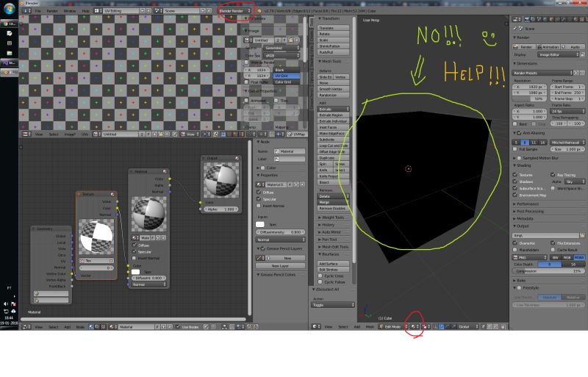Viewport: 588px width, 377px height.
Task: Open the Delete dropdown under Remove
Action: (333, 196)
